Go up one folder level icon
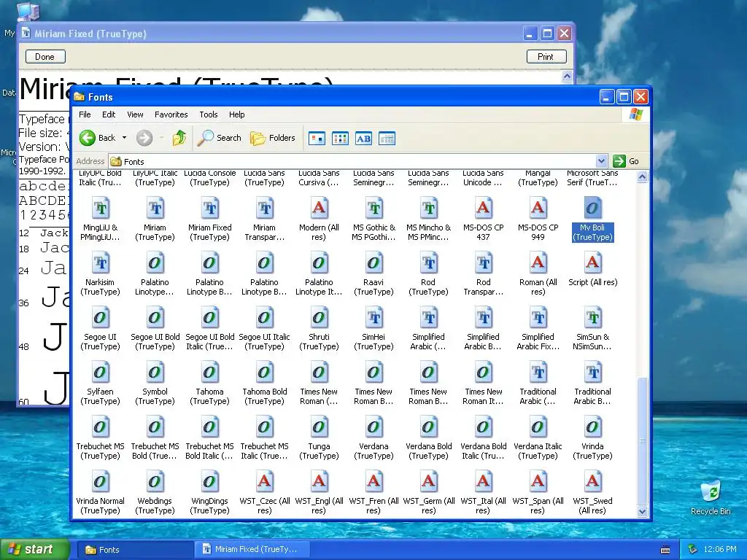This screenshot has width=747, height=560. click(x=179, y=138)
